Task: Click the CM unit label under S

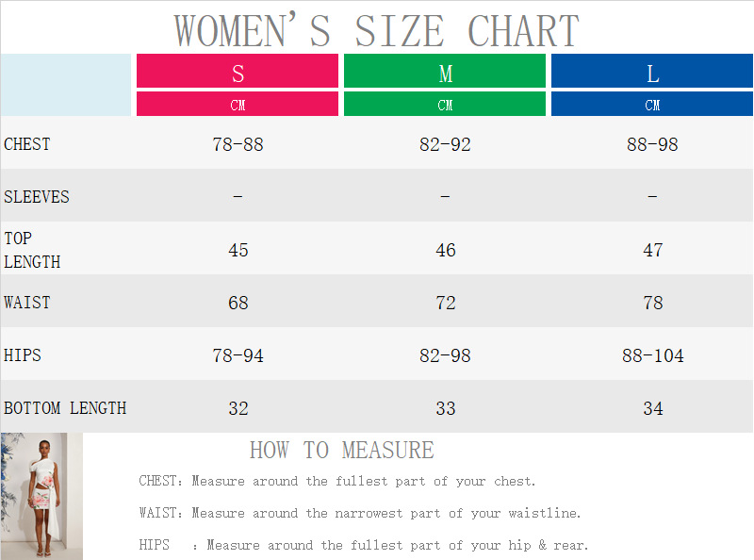Action: tap(238, 105)
